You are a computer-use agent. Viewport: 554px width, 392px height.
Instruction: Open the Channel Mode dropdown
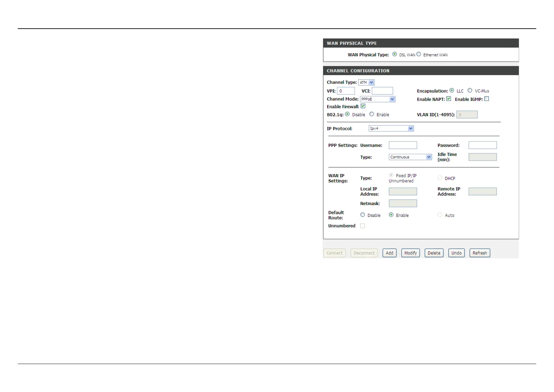pos(378,99)
